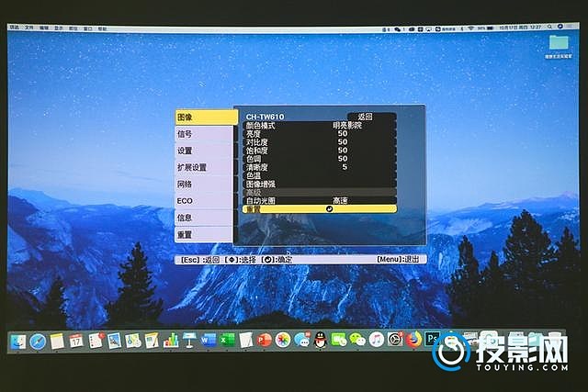Screen dimensions: 588x392
Task: Open Microsoft Excel from the Dock
Action: click(x=227, y=341)
